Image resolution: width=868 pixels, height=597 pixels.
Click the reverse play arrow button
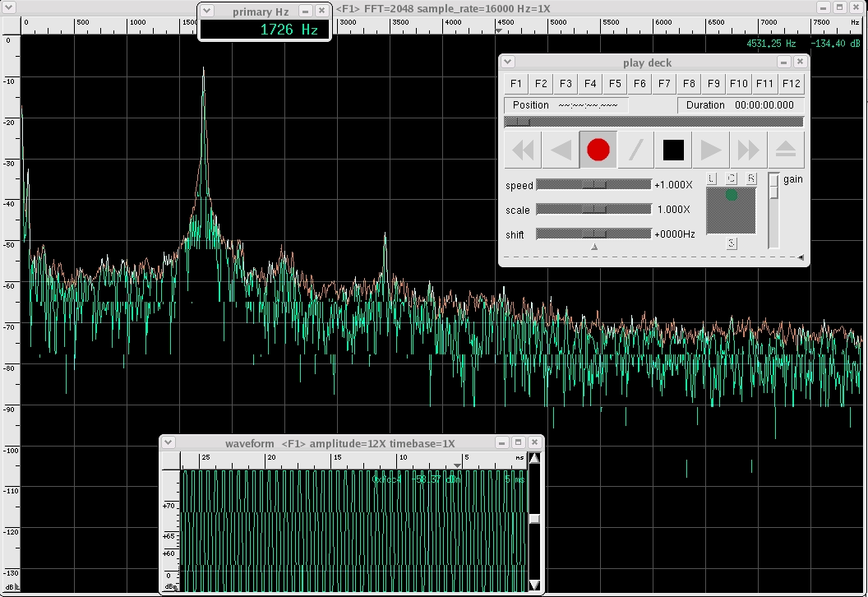pyautogui.click(x=561, y=150)
